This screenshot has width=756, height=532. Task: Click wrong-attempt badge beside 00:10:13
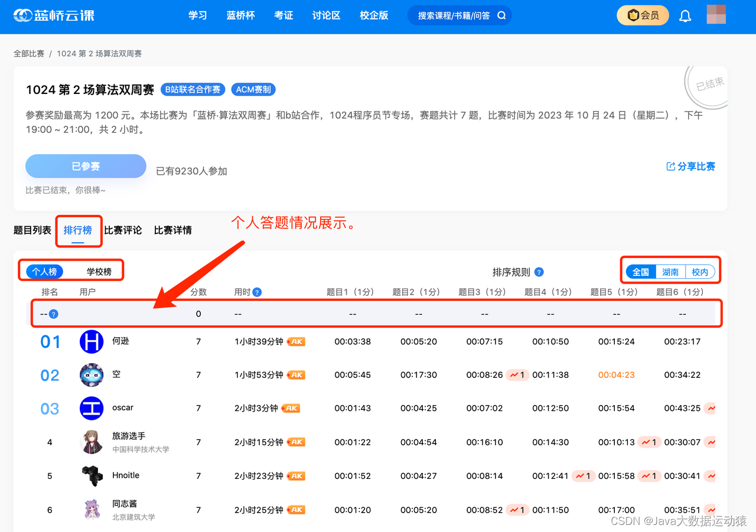[x=649, y=442]
